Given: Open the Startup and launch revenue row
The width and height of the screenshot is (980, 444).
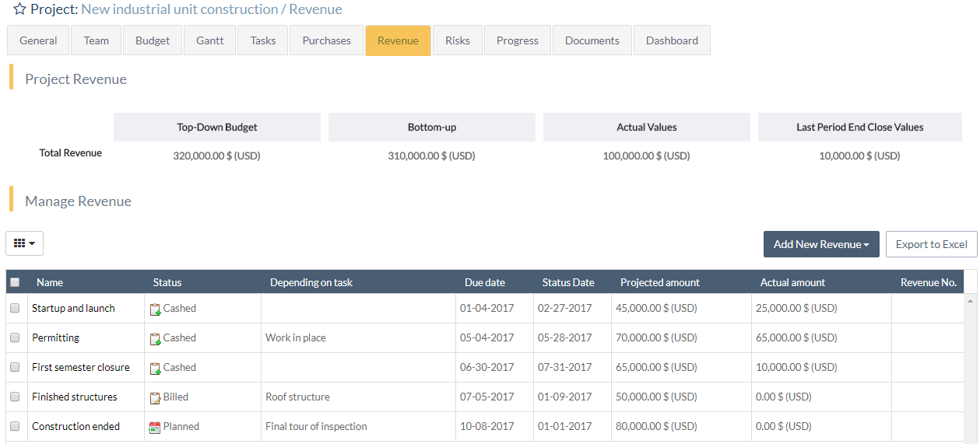Looking at the screenshot, I should (x=73, y=308).
